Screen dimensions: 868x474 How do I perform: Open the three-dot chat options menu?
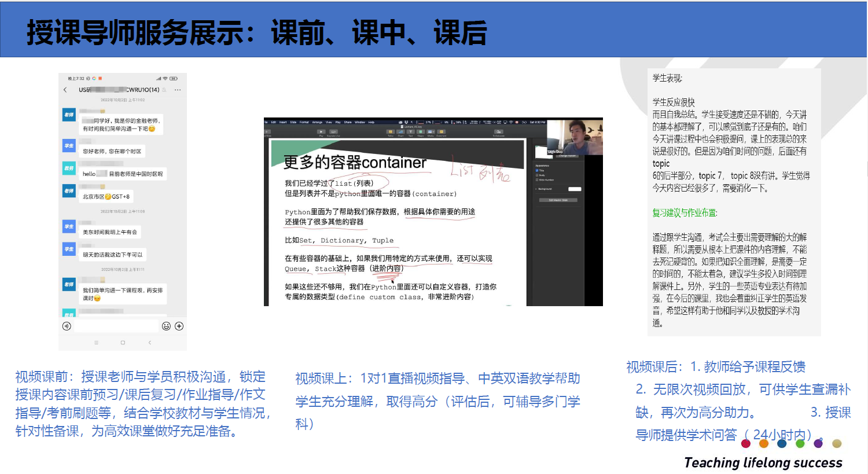coord(178,90)
